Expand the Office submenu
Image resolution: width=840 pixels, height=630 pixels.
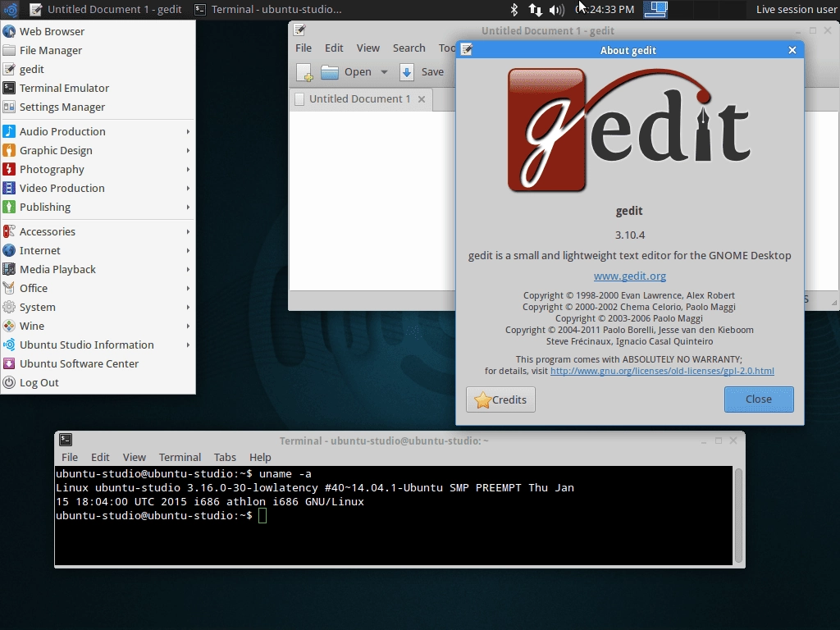tap(98, 288)
